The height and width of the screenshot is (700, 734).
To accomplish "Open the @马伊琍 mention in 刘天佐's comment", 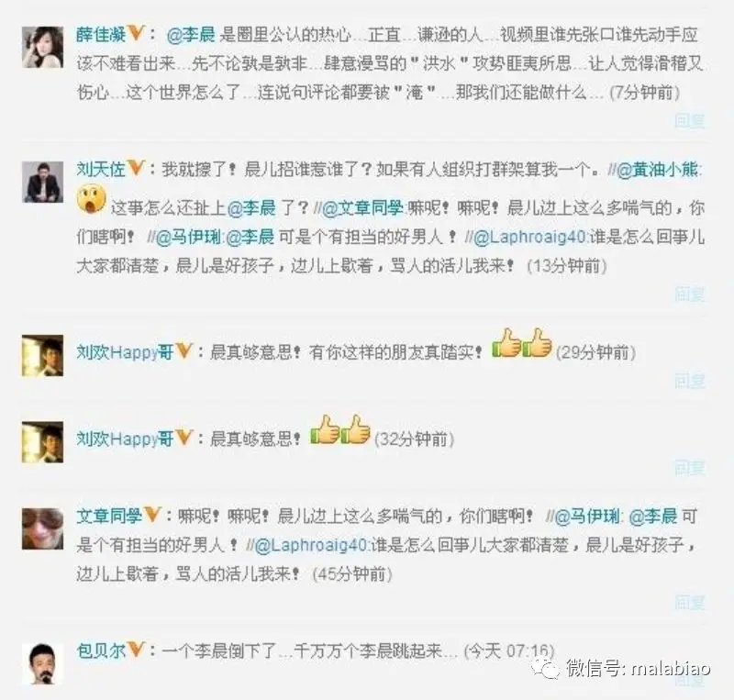I will (x=187, y=237).
